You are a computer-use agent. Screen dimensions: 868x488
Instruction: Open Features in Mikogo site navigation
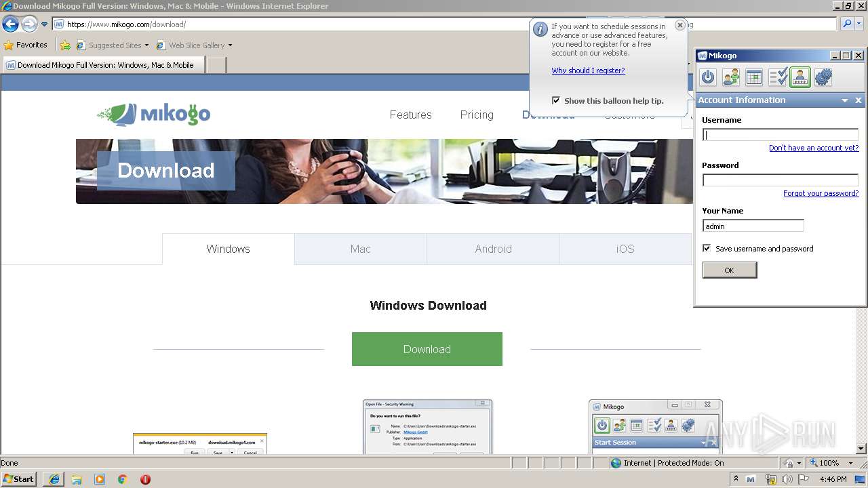coord(410,115)
